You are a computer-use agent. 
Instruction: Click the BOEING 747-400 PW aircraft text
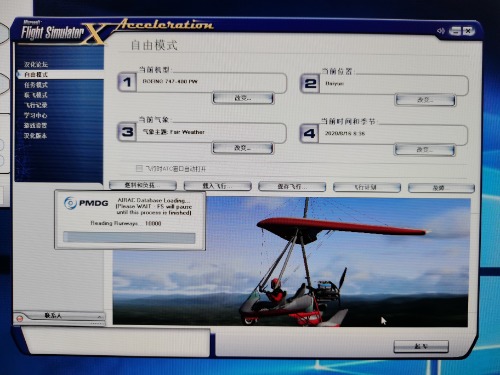click(170, 81)
